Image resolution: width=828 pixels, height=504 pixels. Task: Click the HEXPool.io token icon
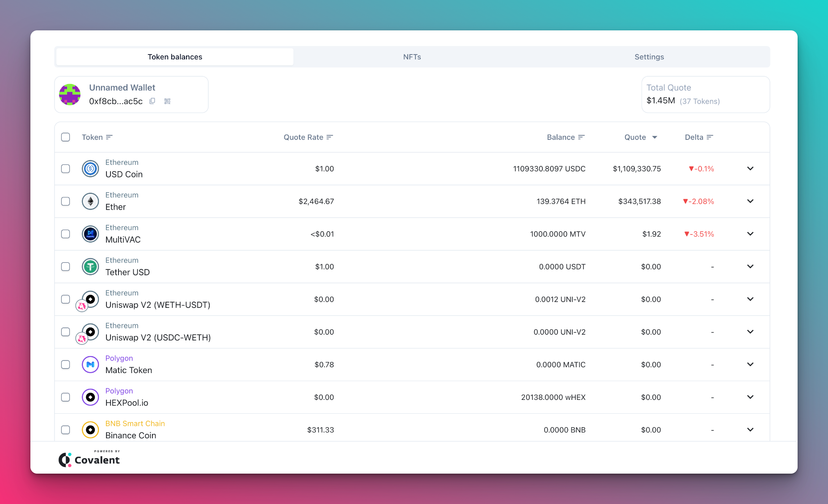coord(90,397)
